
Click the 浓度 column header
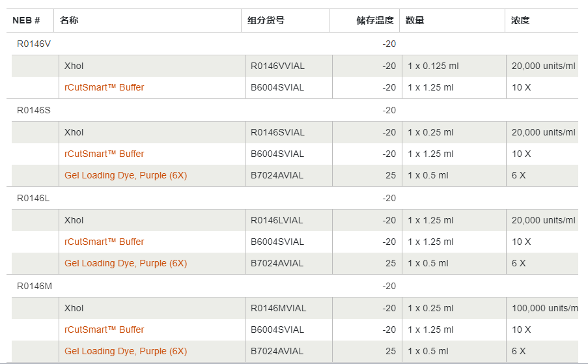click(520, 20)
